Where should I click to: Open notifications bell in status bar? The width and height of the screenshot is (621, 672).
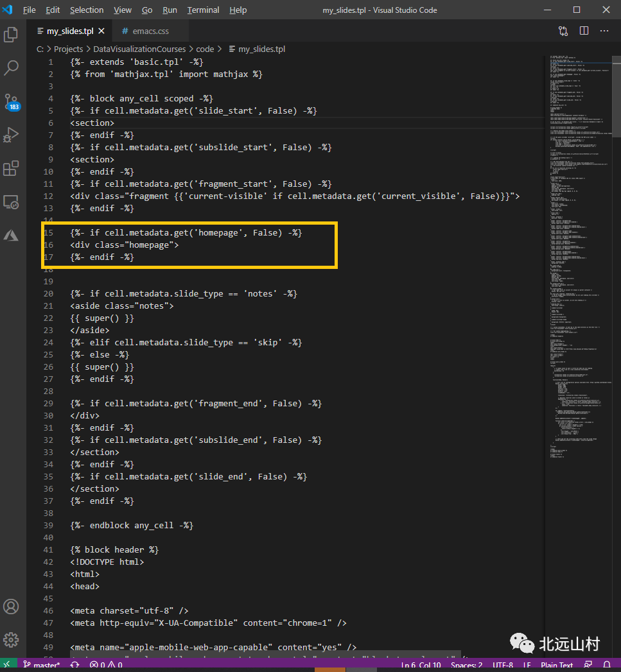click(607, 665)
